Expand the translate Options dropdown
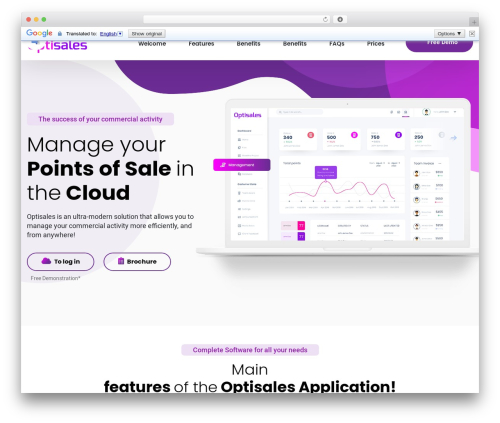The image size is (500, 423). pos(449,34)
